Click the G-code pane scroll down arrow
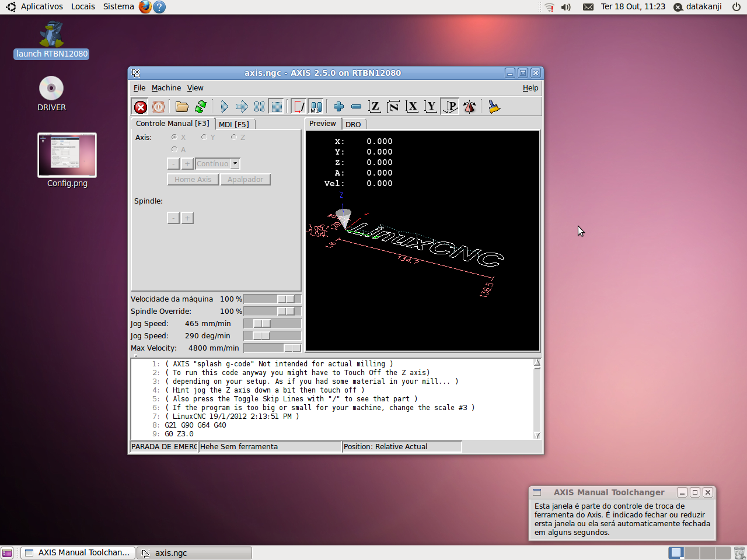747x560 pixels. pyautogui.click(x=537, y=435)
